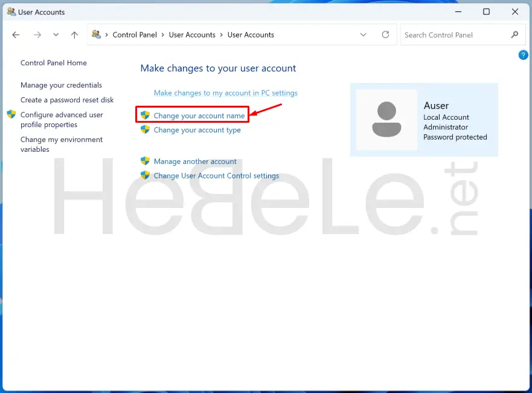Open Create a password reset disk
This screenshot has width=532, height=393.
67,100
